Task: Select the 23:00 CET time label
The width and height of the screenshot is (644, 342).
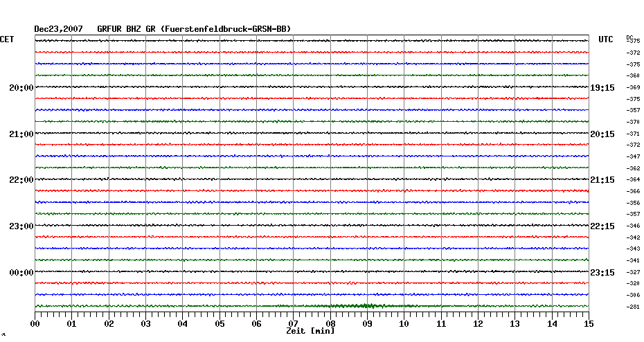Action: click(21, 226)
